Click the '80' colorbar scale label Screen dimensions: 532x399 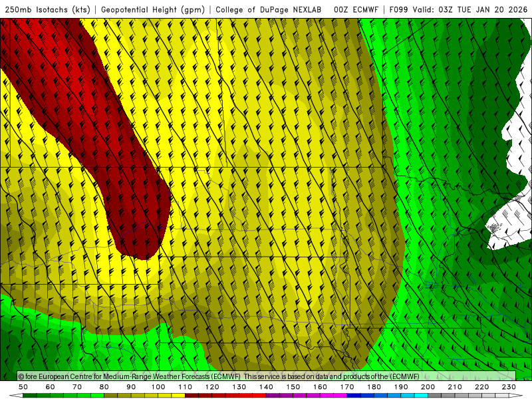pyautogui.click(x=104, y=387)
